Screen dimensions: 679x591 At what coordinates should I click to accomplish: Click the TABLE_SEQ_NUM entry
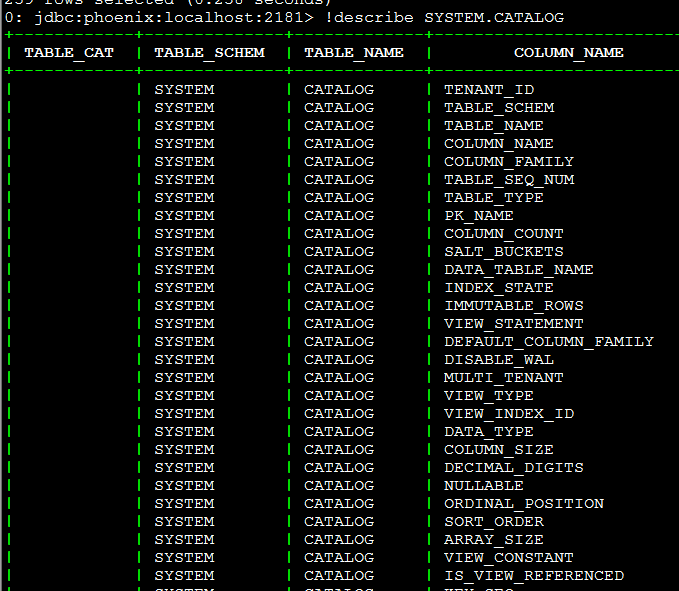(x=509, y=180)
